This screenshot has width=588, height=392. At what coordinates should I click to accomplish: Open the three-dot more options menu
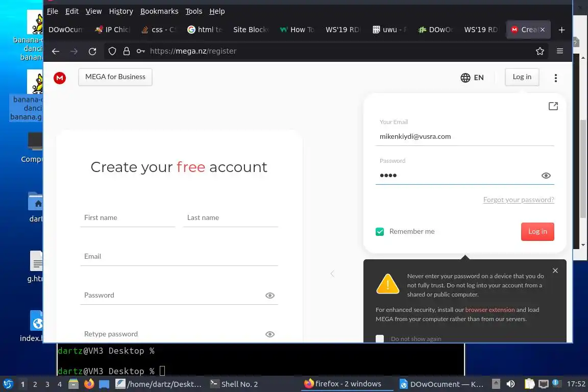(x=555, y=78)
